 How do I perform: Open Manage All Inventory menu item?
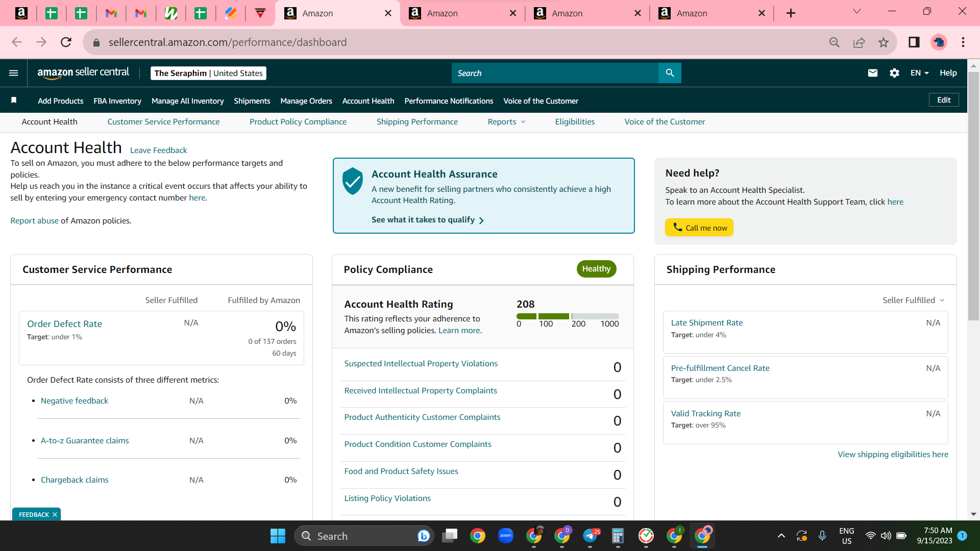(x=187, y=101)
